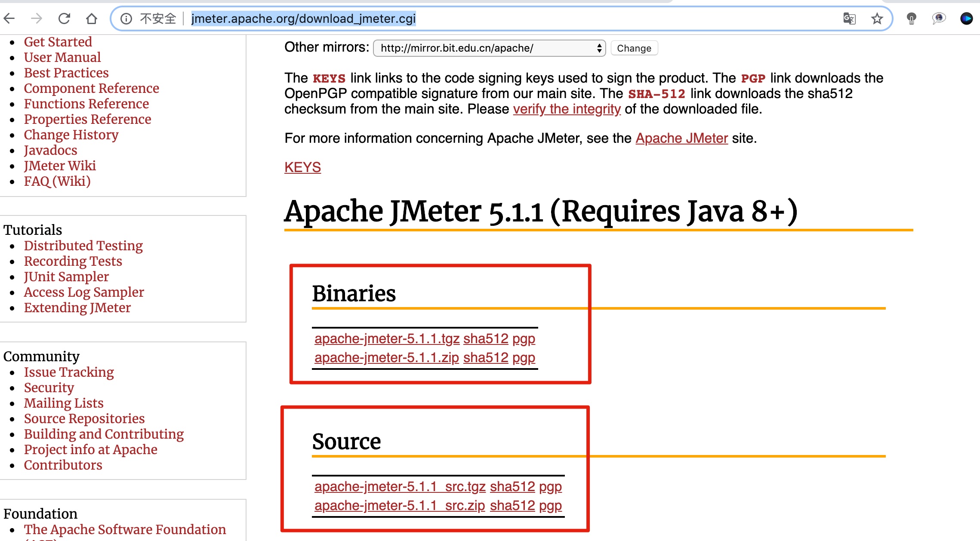Viewport: 980px width, 541px height.
Task: Open the blue circular extension icon
Action: pos(966,18)
